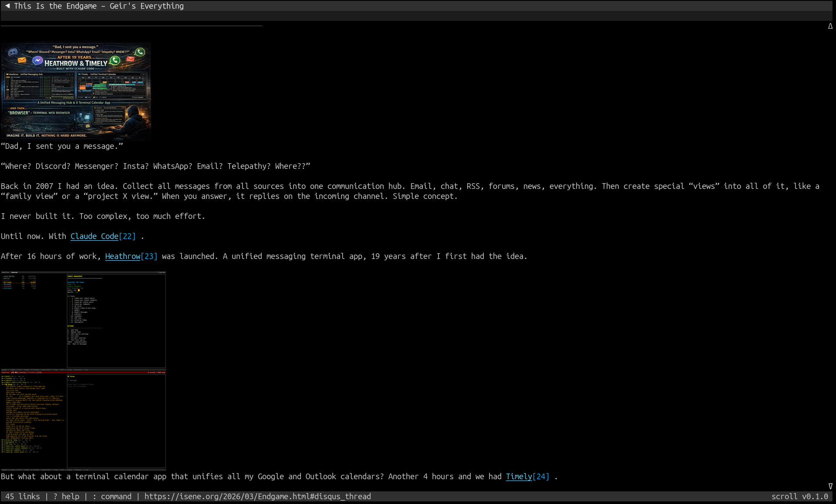Click "scroll v0.1.0" in the status bar
The height and width of the screenshot is (504, 836).
click(800, 497)
